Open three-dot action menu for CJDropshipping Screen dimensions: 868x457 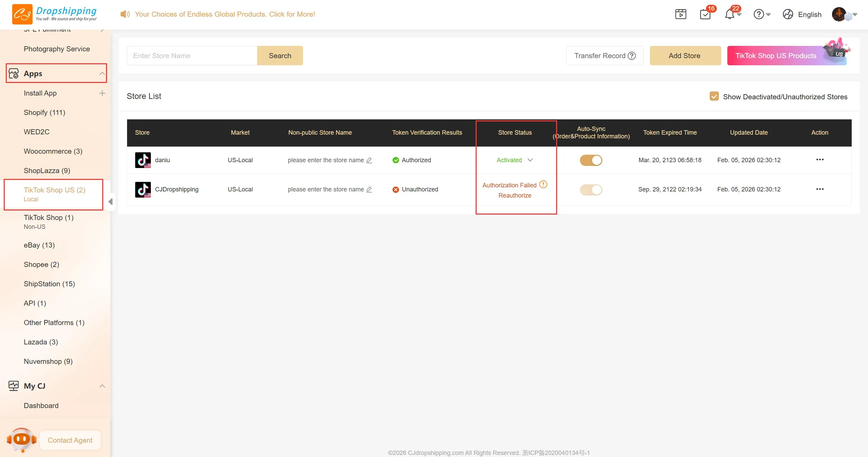tap(819, 189)
